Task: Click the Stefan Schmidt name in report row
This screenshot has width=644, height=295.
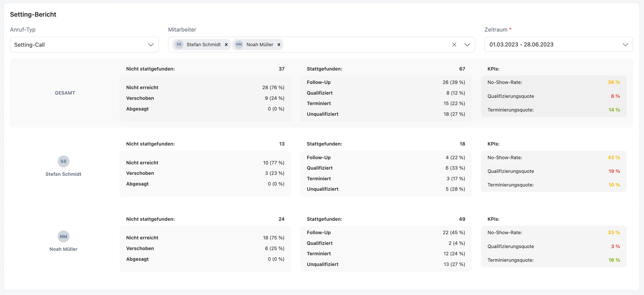Action: tap(64, 174)
